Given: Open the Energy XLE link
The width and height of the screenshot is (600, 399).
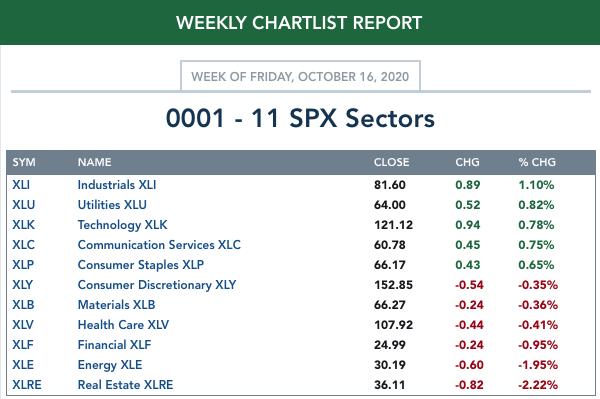Looking at the screenshot, I should point(110,365).
